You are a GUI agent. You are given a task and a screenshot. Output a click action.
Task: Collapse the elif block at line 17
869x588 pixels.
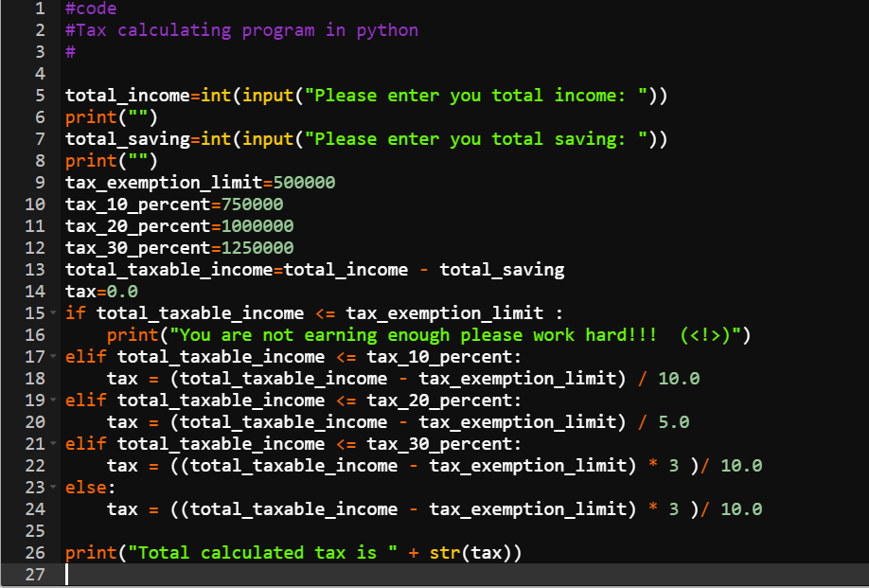click(53, 356)
